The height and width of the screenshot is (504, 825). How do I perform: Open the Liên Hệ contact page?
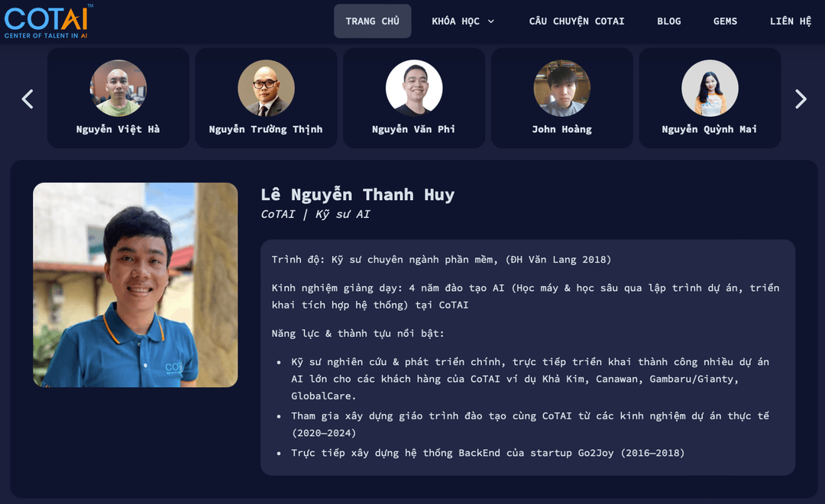[790, 21]
